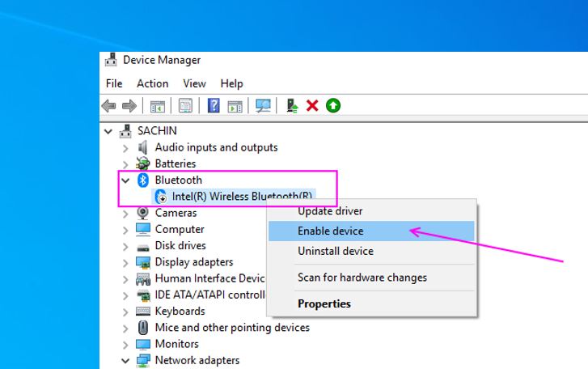Expand Mice and other pointing devices

(125, 329)
